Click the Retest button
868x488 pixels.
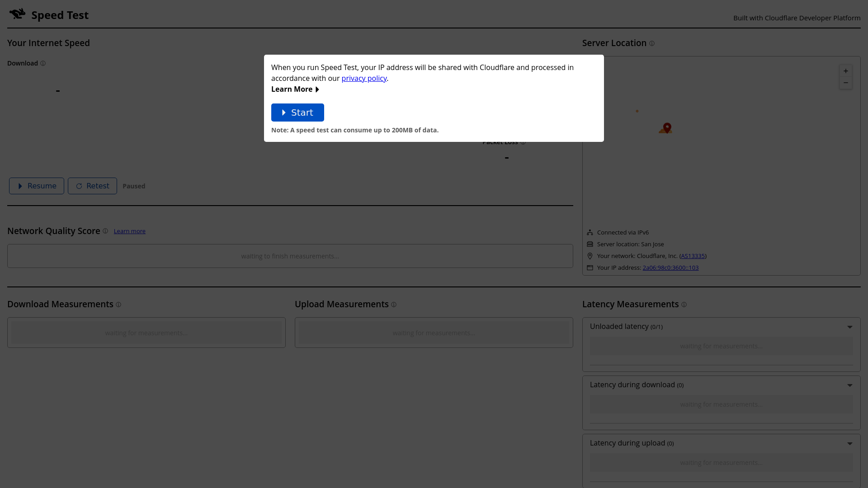tap(92, 186)
